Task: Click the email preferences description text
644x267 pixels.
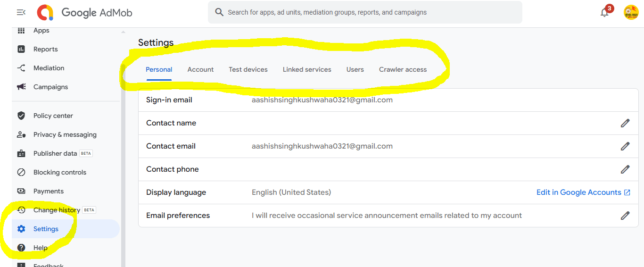Action: tap(387, 216)
